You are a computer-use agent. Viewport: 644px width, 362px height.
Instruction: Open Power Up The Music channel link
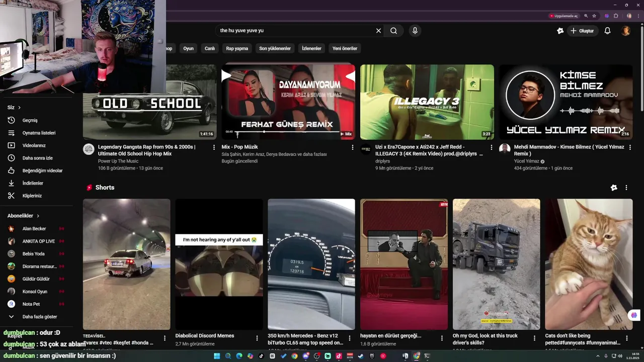pos(118,161)
